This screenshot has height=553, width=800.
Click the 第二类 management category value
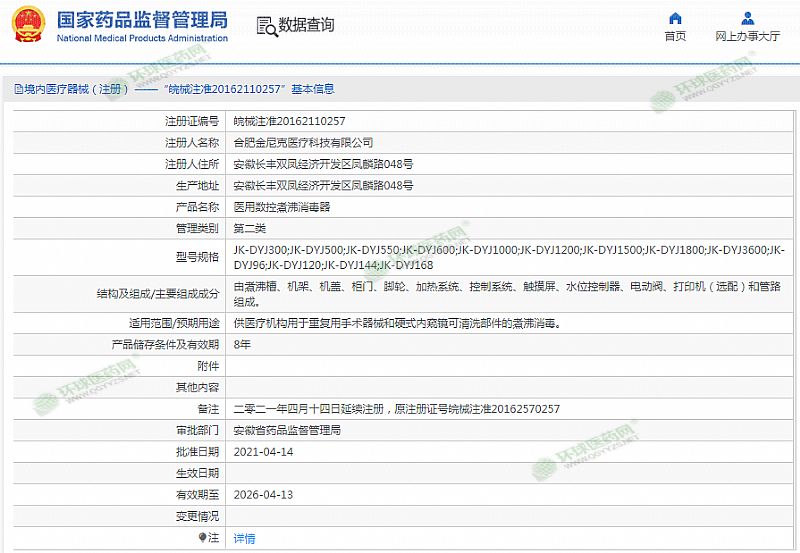(x=250, y=229)
